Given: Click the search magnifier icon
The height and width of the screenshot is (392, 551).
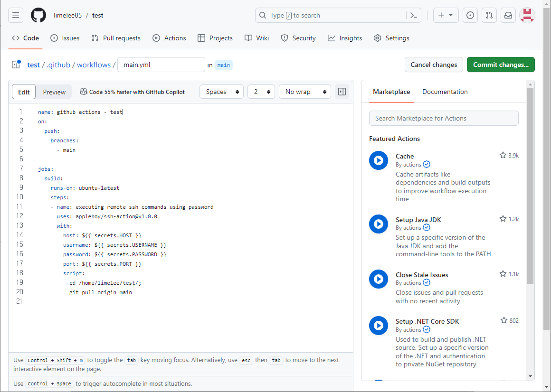Looking at the screenshot, I should point(263,16).
